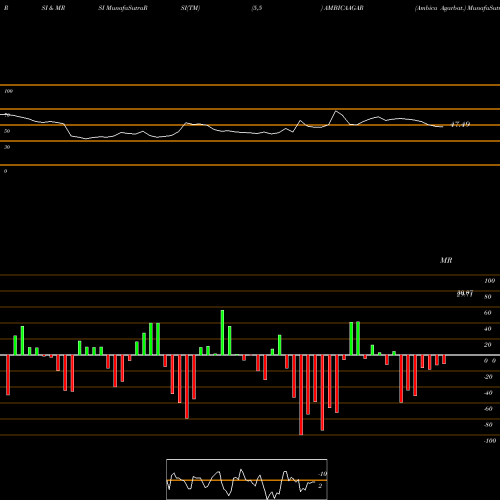Click the AMBICAAGAR symbol text in header
This screenshot has width=500, height=500.
pyautogui.click(x=344, y=8)
